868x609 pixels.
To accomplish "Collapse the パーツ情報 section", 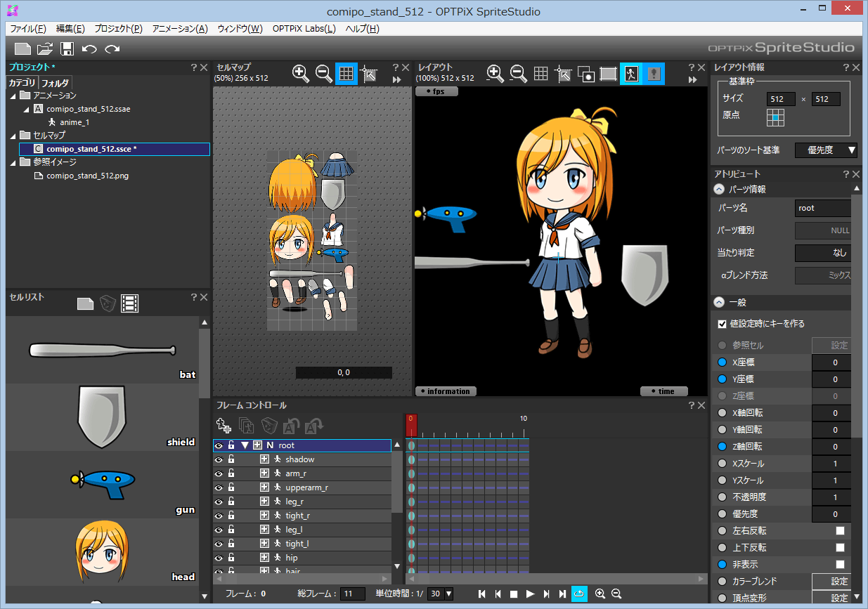I will [x=719, y=189].
